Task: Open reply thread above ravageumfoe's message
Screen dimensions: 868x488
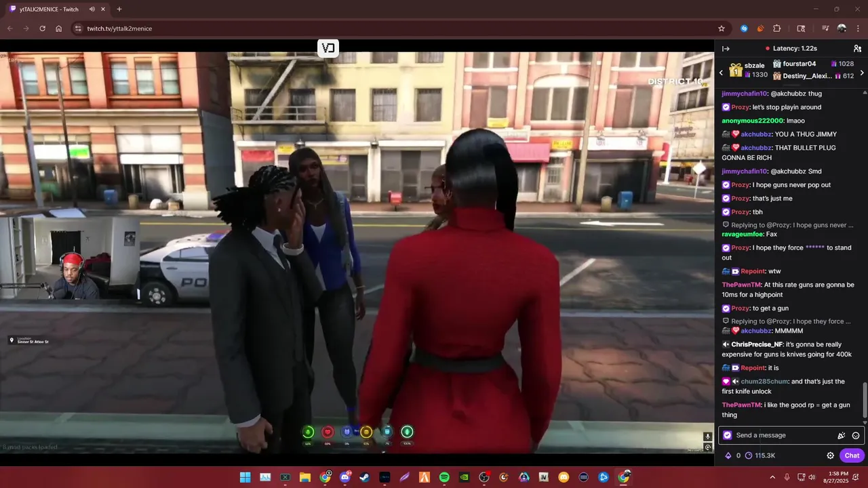Action: tap(788, 225)
